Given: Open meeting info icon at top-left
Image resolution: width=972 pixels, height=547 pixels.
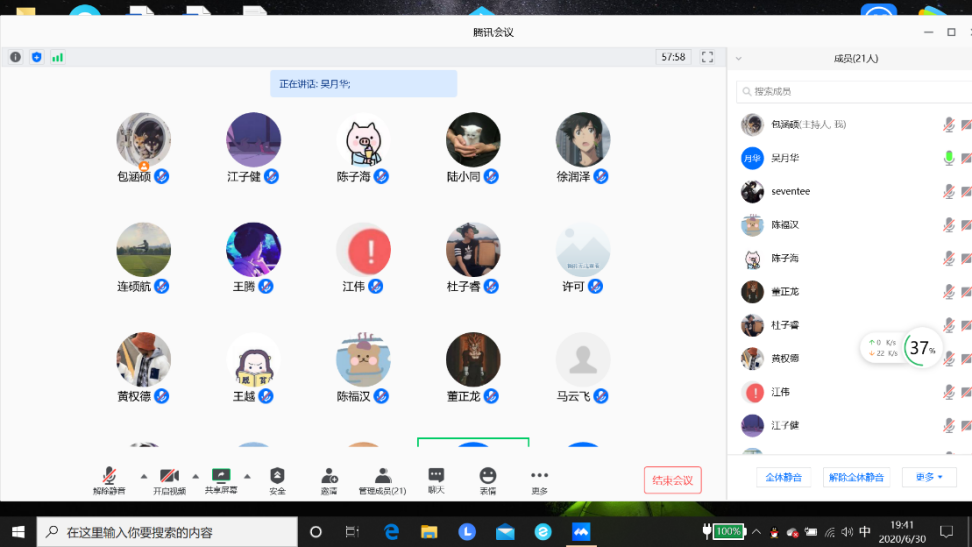Looking at the screenshot, I should point(15,57).
